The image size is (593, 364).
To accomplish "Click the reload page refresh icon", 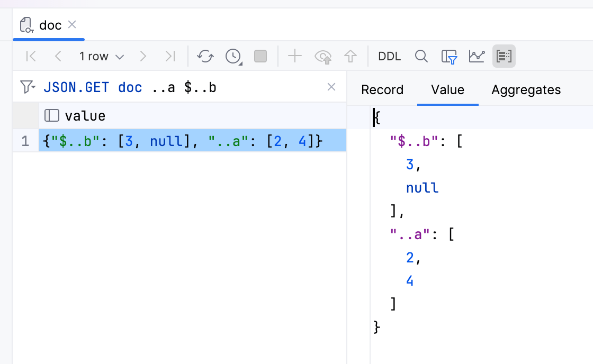I will click(205, 56).
